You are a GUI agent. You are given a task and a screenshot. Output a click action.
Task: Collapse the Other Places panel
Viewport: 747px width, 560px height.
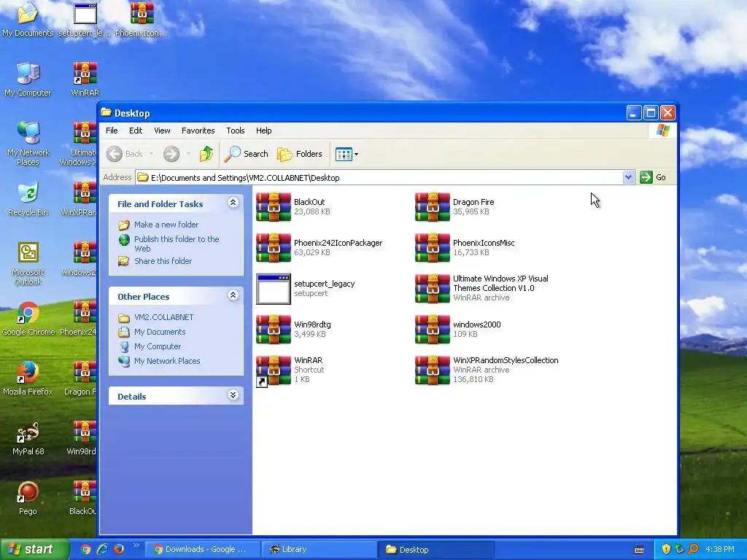coord(233,295)
